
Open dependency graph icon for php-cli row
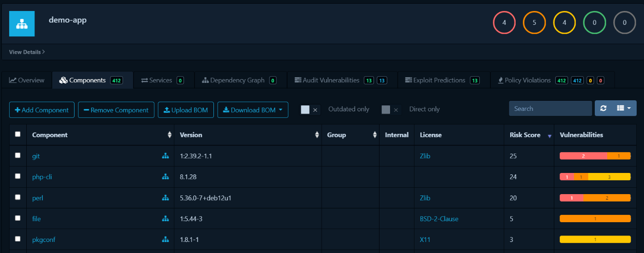[165, 177]
